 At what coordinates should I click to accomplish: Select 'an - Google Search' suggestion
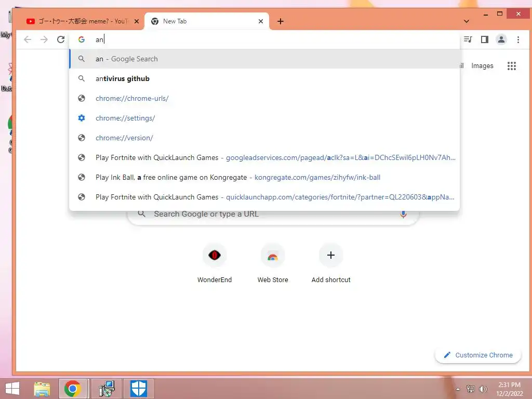coord(264,59)
